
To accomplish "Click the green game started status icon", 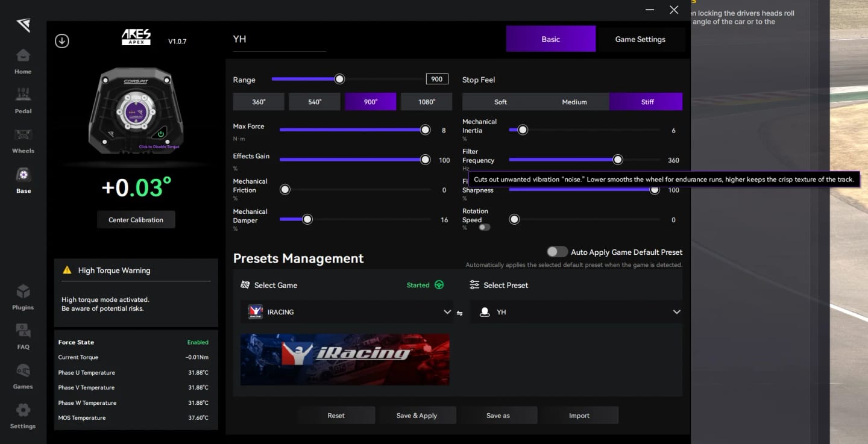I will tap(439, 285).
